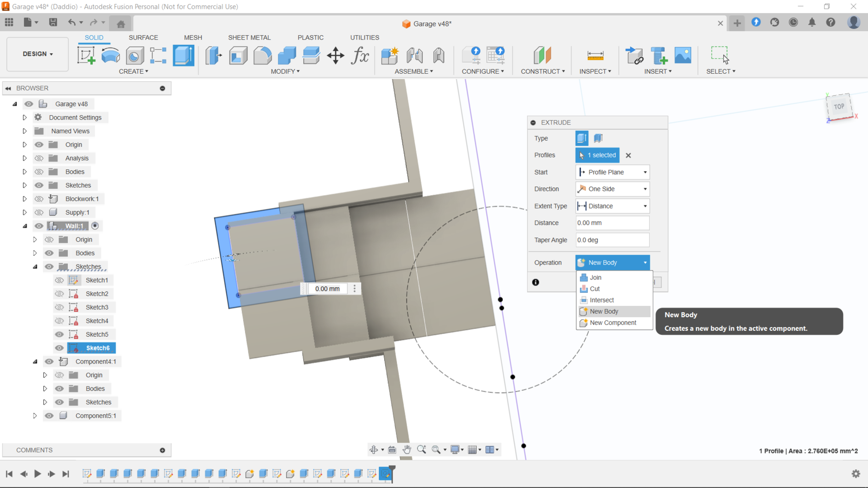Clear the profile selection with the X
Viewport: 868px width, 488px height.
coord(628,155)
